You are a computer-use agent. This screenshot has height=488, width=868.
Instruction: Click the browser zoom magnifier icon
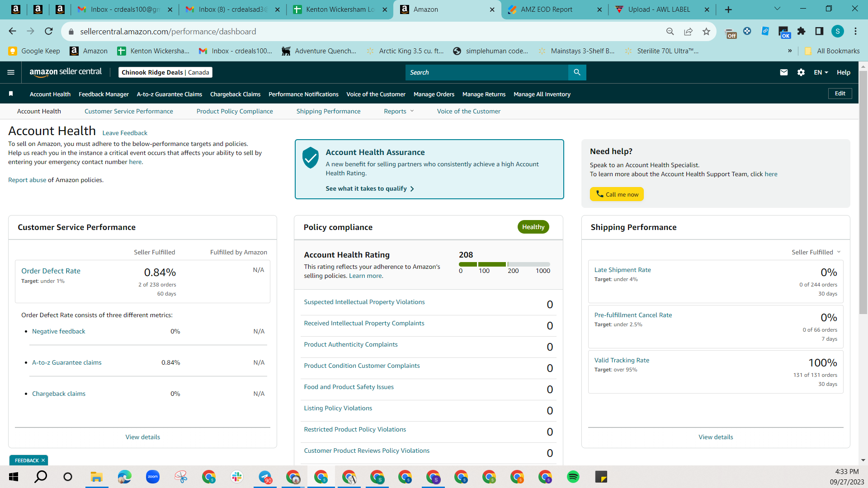670,31
